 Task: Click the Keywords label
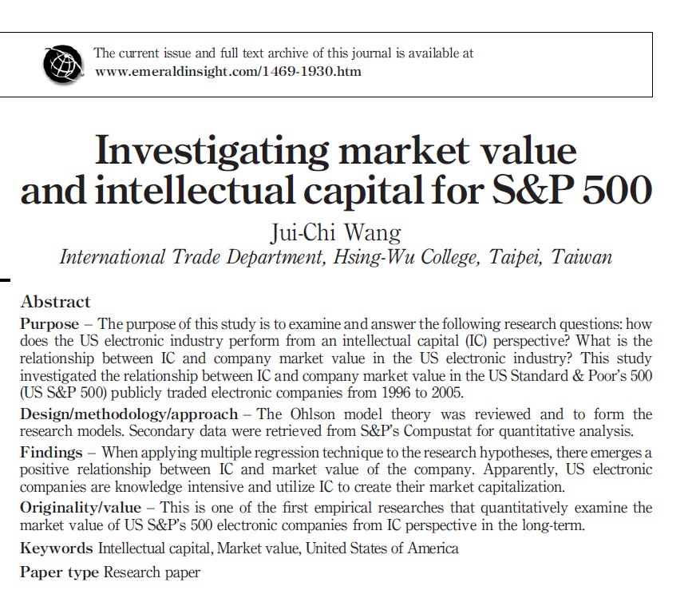coord(57,548)
